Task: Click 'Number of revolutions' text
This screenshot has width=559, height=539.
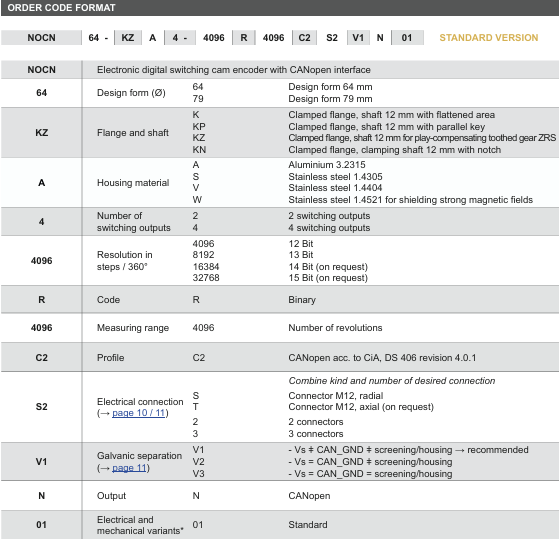Action: [x=335, y=328]
